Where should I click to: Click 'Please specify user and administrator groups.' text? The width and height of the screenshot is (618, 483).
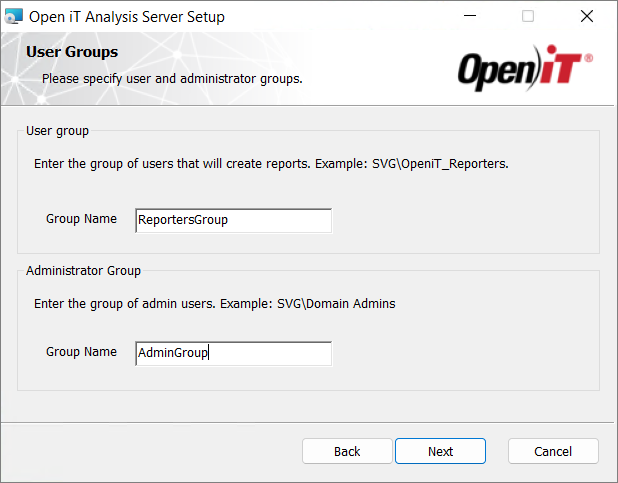172,79
